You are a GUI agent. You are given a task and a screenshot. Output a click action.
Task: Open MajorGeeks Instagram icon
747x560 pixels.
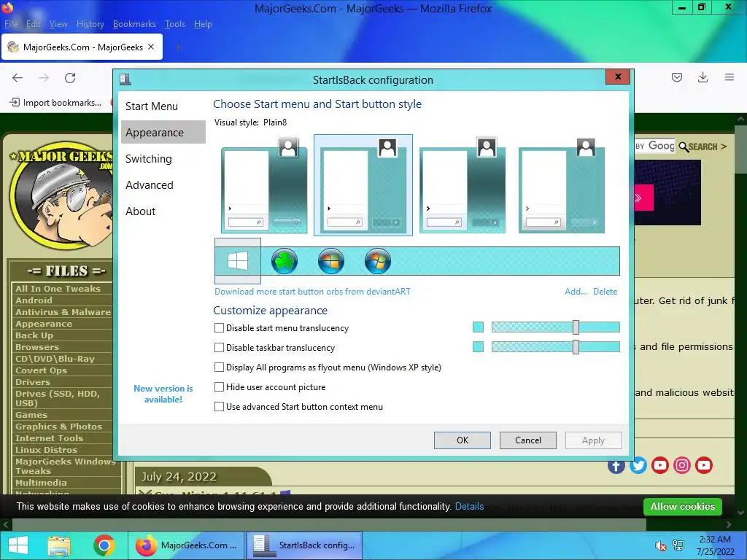[682, 464]
